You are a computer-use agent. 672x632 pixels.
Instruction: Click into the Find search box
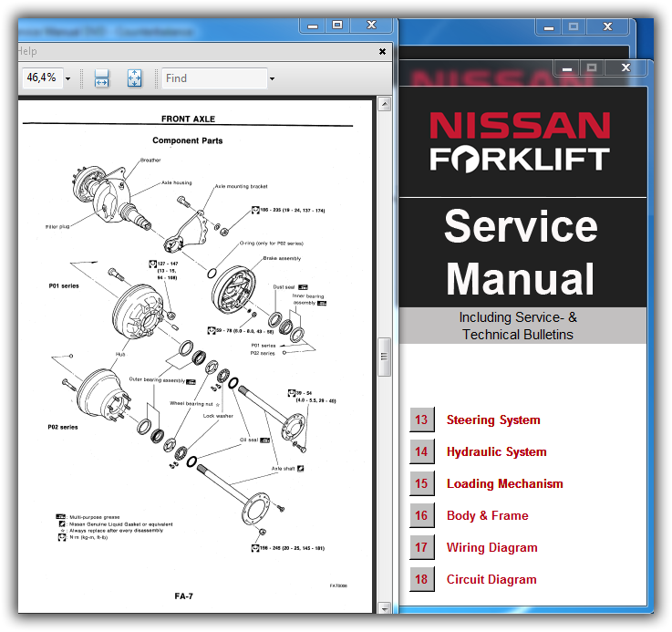click(214, 78)
